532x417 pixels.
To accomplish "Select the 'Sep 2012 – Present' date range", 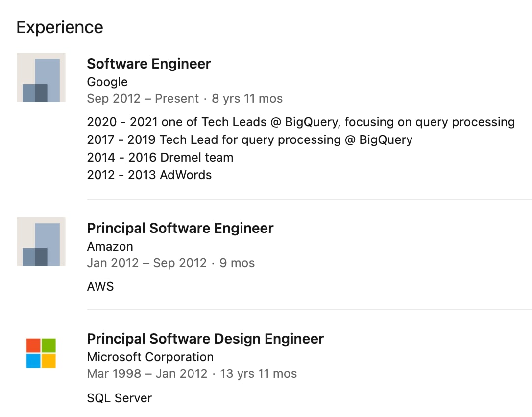I will (x=143, y=99).
